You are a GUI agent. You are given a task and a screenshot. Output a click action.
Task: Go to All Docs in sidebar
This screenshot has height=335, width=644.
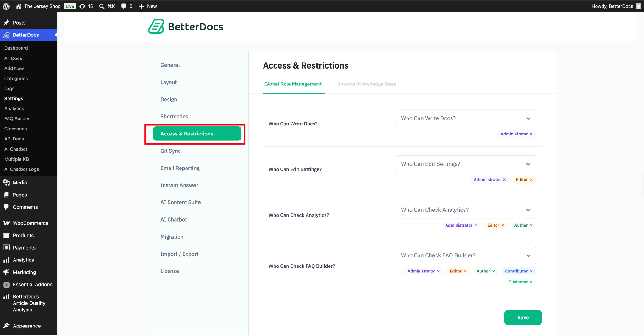click(13, 58)
